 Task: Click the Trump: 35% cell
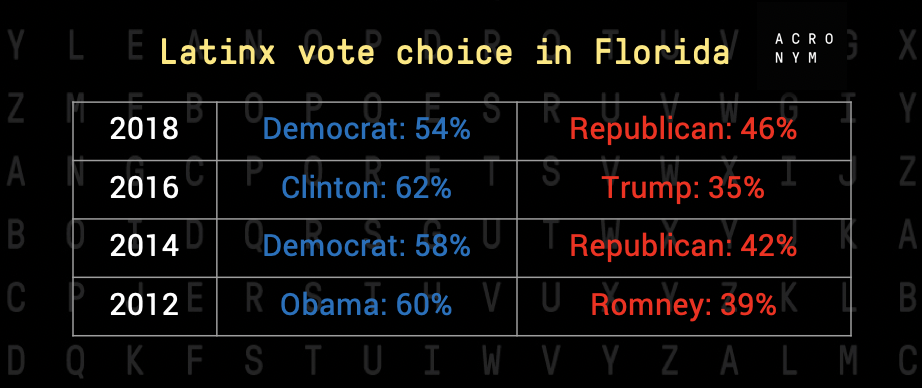(684, 189)
